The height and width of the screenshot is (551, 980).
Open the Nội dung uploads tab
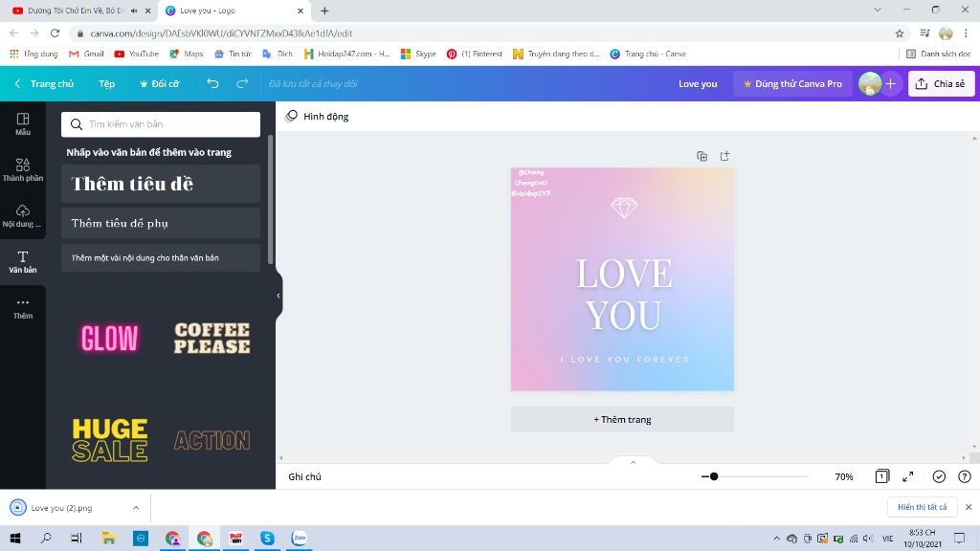tap(23, 215)
